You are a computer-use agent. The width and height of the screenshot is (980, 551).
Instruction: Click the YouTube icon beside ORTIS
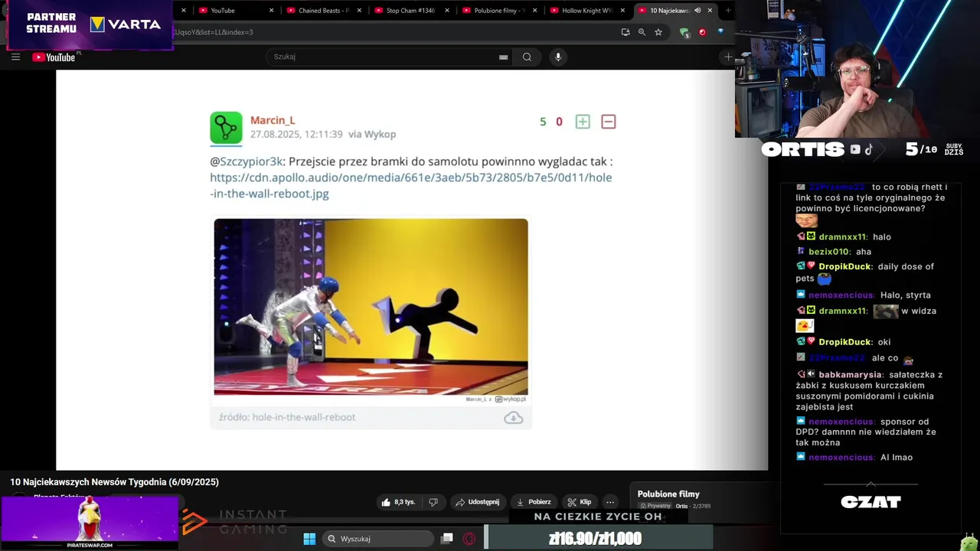pyautogui.click(x=855, y=150)
